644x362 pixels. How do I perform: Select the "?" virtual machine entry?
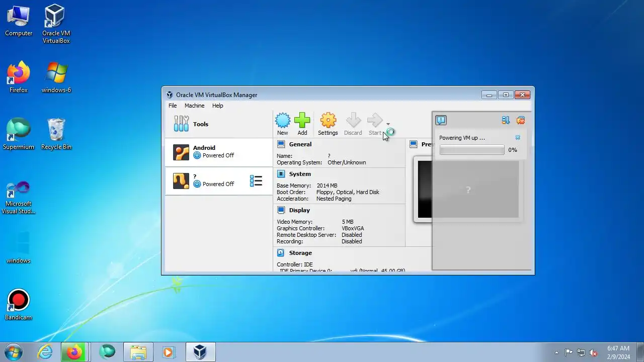pyautogui.click(x=219, y=180)
